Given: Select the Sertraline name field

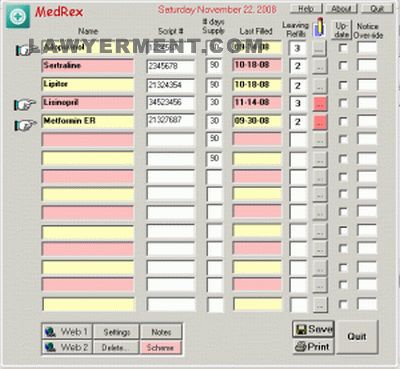Looking at the screenshot, I should pyautogui.click(x=88, y=66).
